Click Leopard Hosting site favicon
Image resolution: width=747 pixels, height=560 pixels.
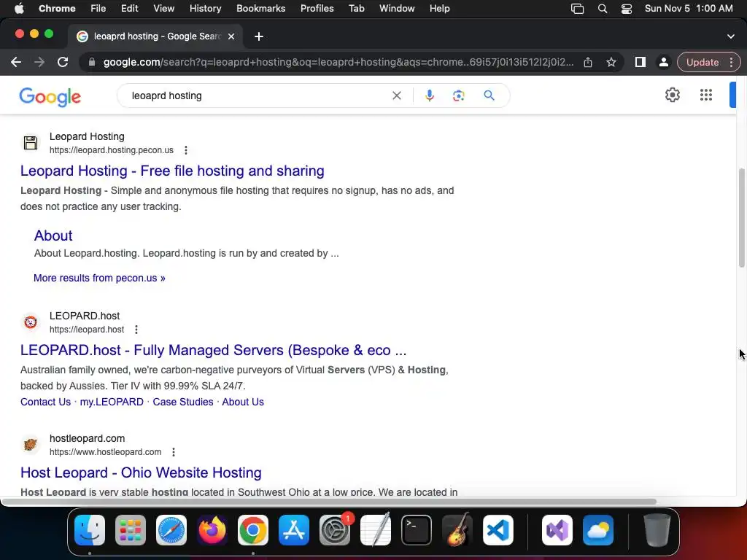31,143
